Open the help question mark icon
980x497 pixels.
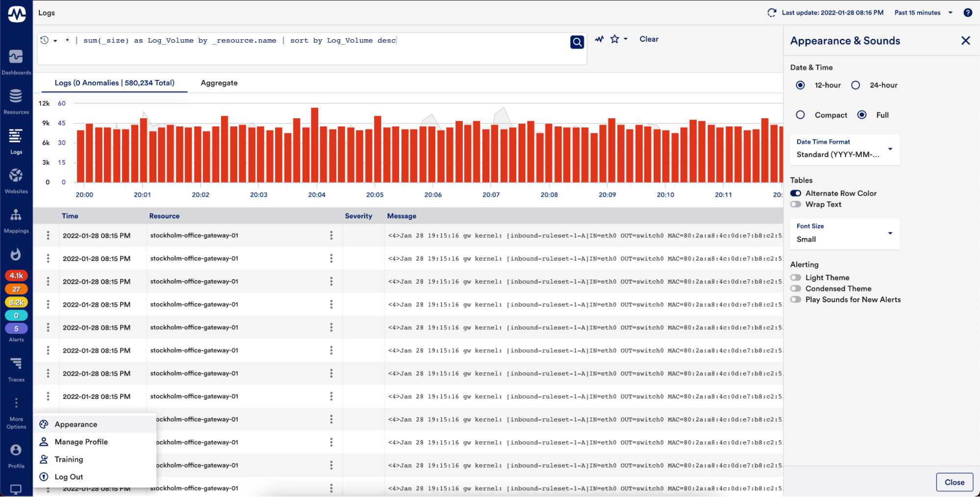coord(968,13)
